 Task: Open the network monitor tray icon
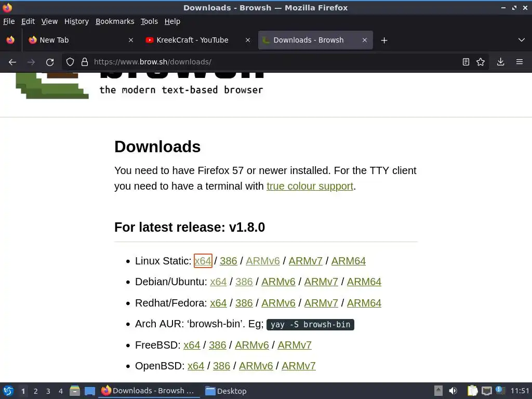[487, 391]
